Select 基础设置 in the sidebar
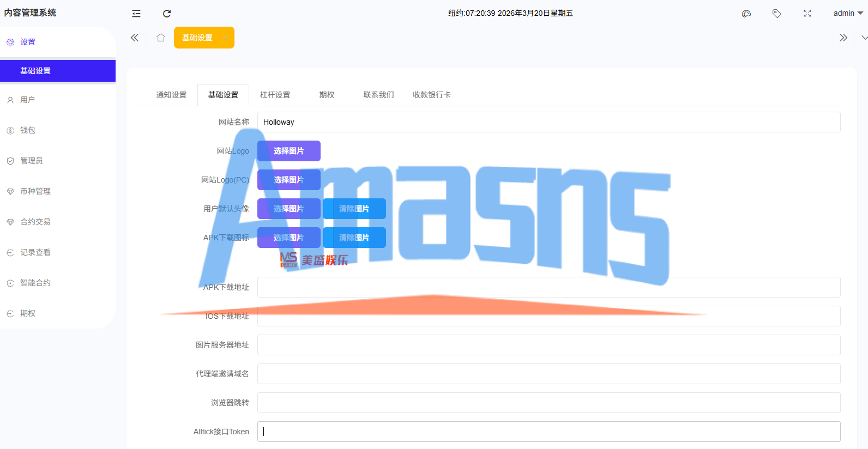The height and width of the screenshot is (449, 868). pyautogui.click(x=58, y=71)
